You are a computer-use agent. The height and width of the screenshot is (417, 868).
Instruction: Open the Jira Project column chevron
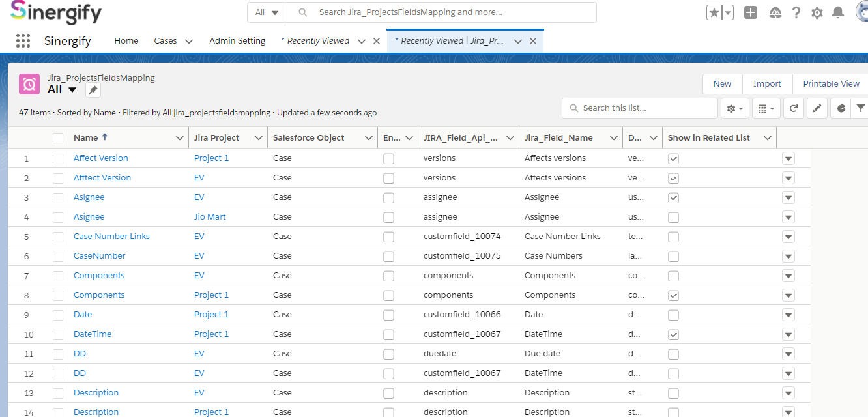259,138
